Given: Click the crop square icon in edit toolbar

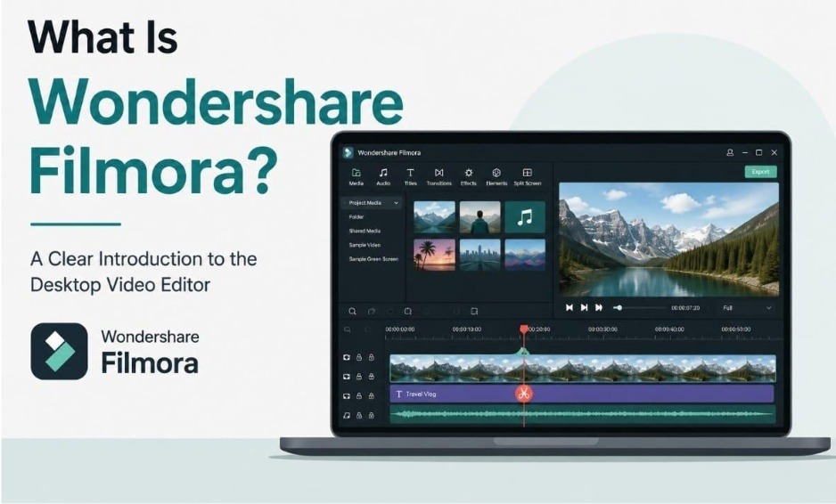Looking at the screenshot, I should tap(474, 311).
